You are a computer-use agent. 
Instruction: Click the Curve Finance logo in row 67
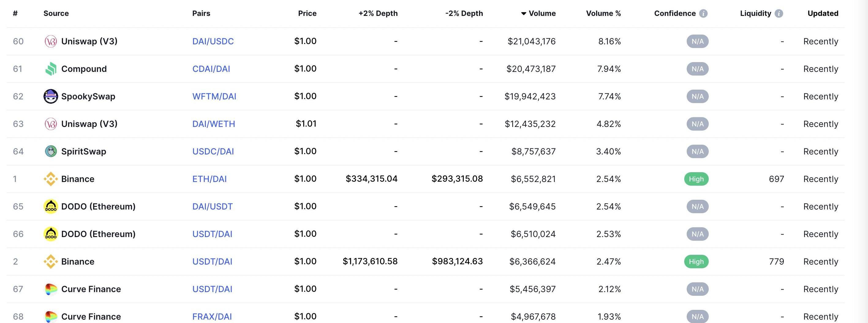[x=51, y=289]
